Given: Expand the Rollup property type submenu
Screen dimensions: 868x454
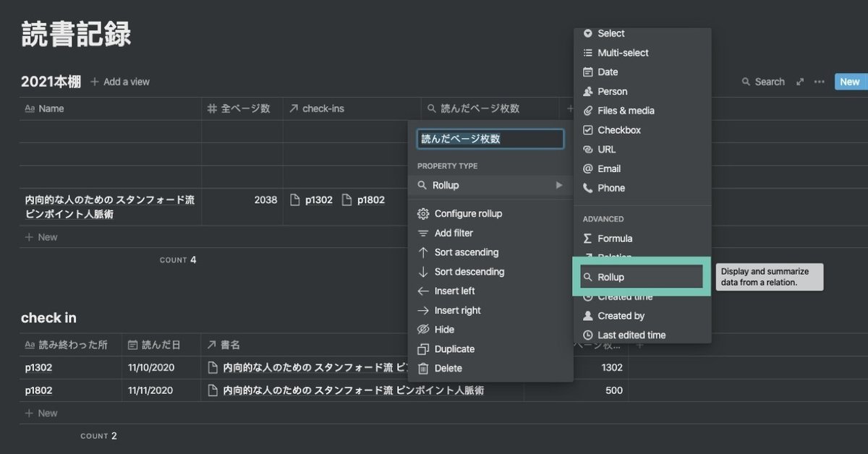Looking at the screenshot, I should (490, 186).
